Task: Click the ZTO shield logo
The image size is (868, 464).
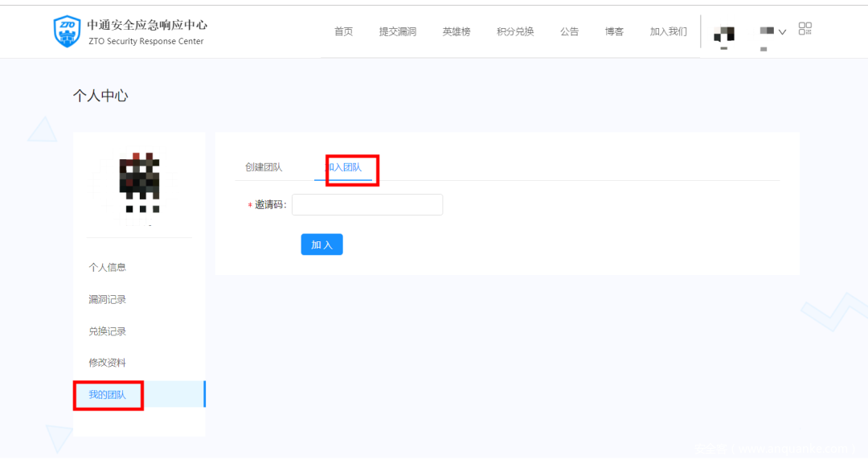Action: tap(67, 31)
